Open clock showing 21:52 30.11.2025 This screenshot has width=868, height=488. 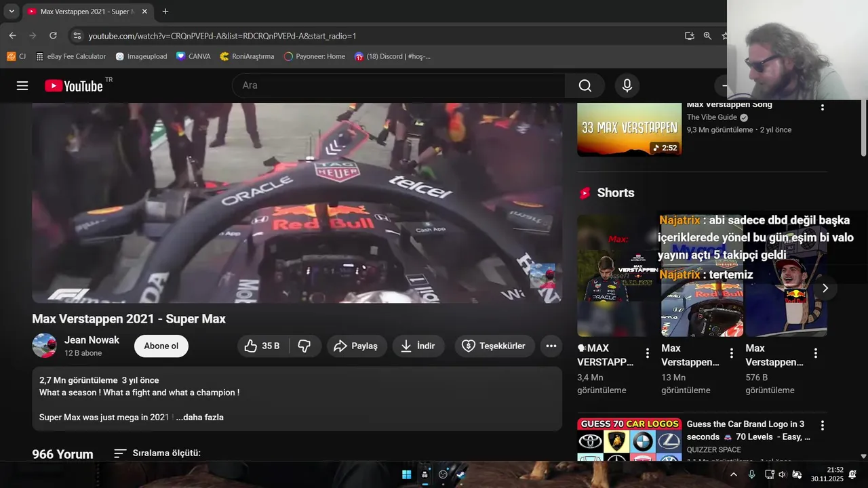click(827, 474)
